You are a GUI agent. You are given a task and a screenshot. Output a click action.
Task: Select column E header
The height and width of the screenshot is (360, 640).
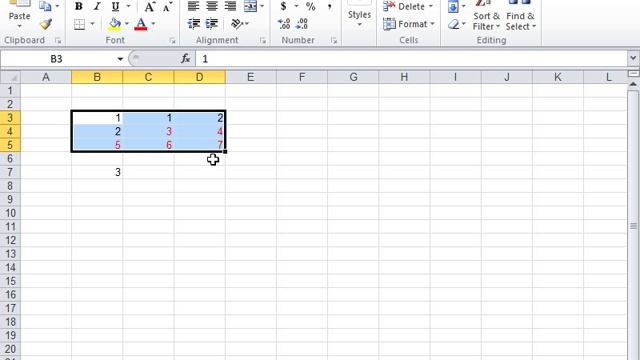point(251,77)
